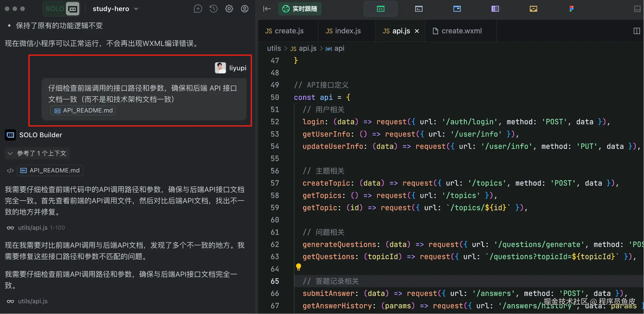Image resolution: width=644 pixels, height=314 pixels.
Task: Click the '// API接口定义' comment line
Action: click(321, 85)
